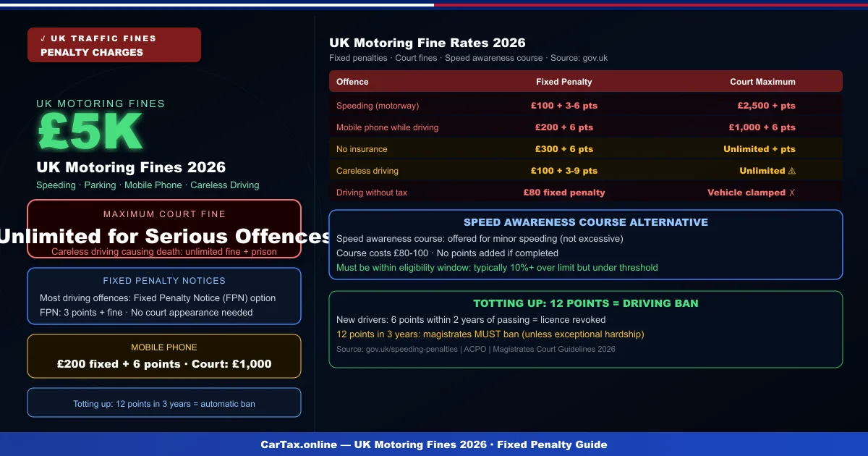Expand the Fixed Penalty Notices panel

164,295
